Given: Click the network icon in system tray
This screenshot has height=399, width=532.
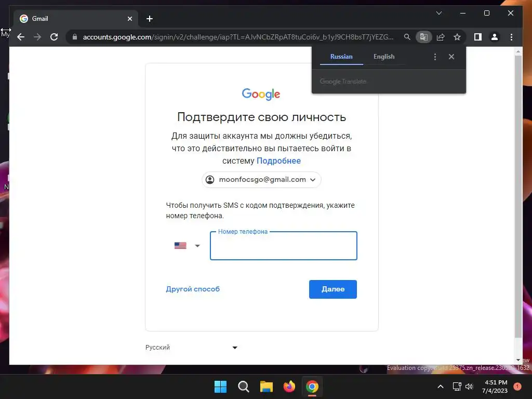Looking at the screenshot, I should pyautogui.click(x=457, y=387).
